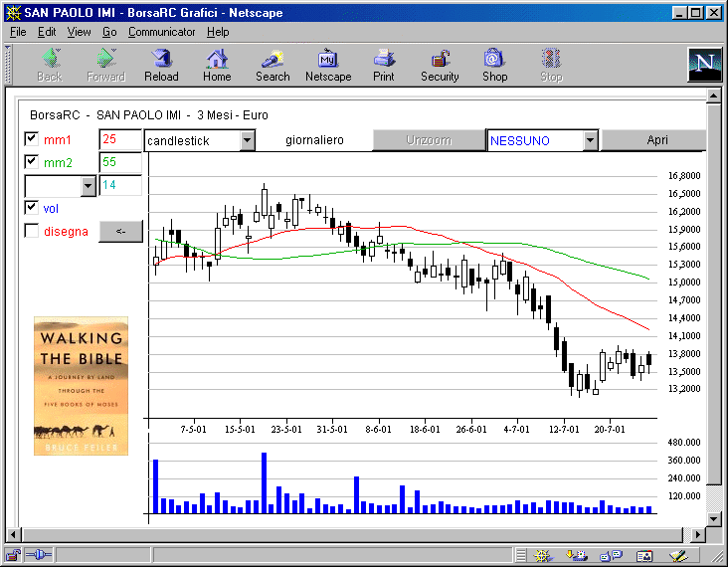Open My Netscape from the toolbar
The width and height of the screenshot is (728, 567).
pos(328,65)
